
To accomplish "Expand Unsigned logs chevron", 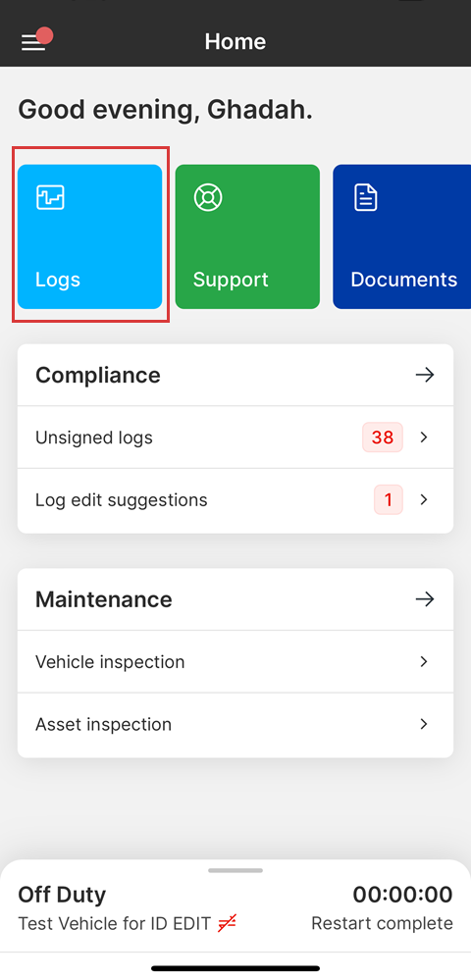I will coord(424,438).
